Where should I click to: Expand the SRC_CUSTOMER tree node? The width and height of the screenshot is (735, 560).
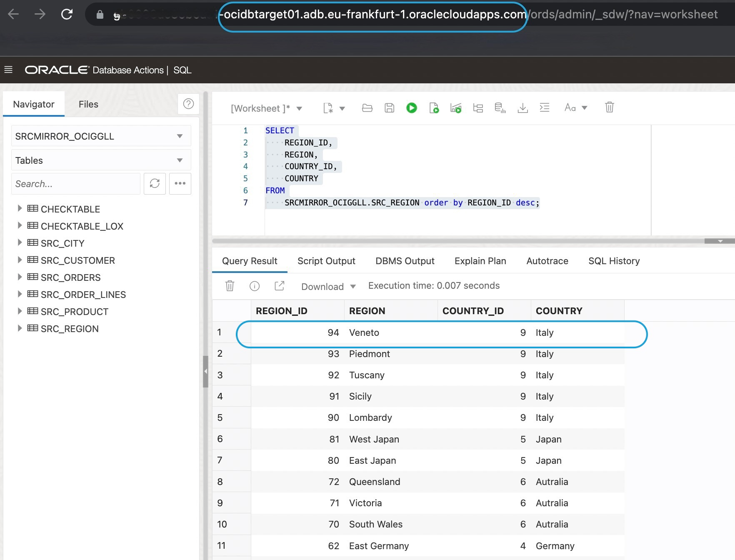[x=19, y=260]
